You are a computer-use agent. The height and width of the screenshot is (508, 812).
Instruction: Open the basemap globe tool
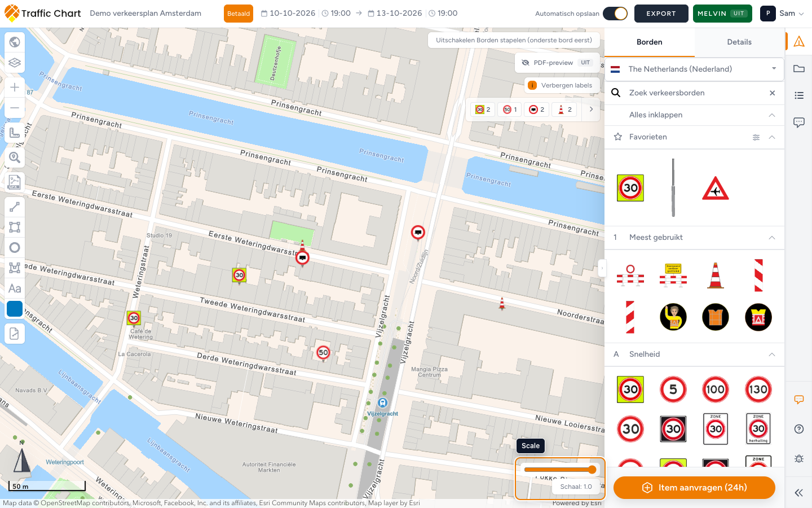click(x=15, y=42)
